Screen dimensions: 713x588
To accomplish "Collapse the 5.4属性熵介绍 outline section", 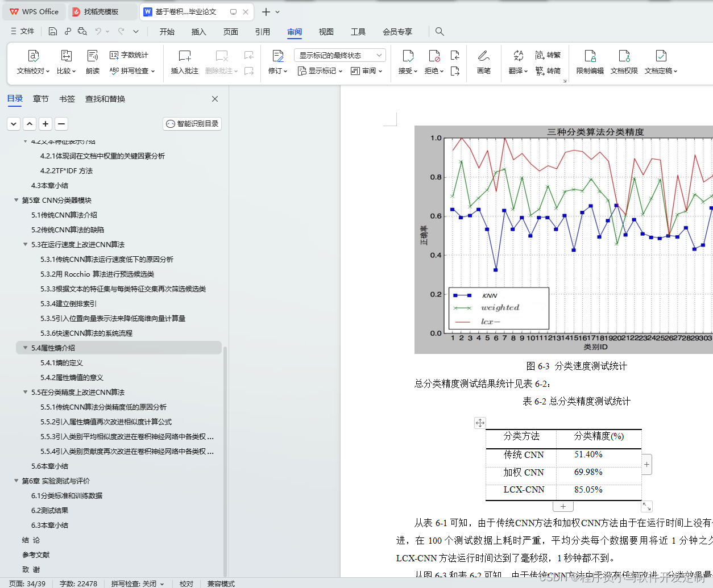I will point(25,347).
